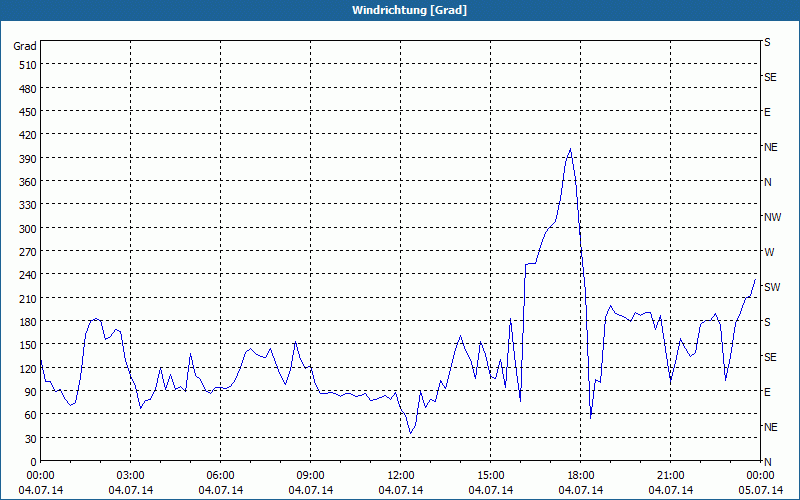Click the 450 tick label on the degree axis
This screenshot has height=500, width=800.
pyautogui.click(x=28, y=112)
